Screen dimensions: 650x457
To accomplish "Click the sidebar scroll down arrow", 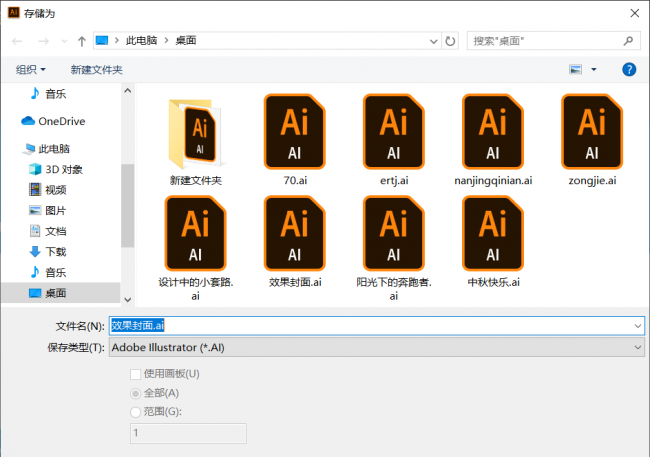I will coord(128,299).
